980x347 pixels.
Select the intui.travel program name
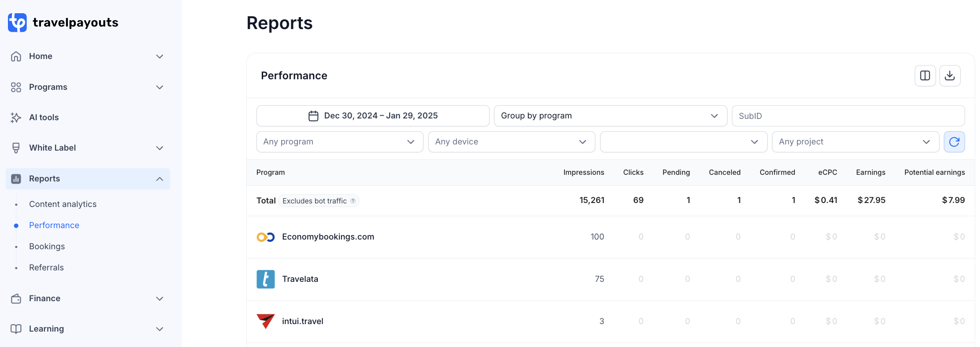tap(303, 321)
